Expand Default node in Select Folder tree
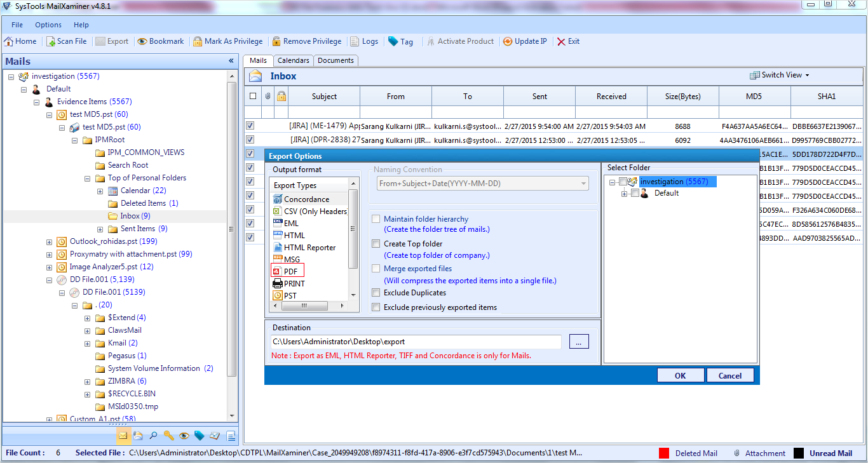The image size is (868, 463). click(x=625, y=194)
